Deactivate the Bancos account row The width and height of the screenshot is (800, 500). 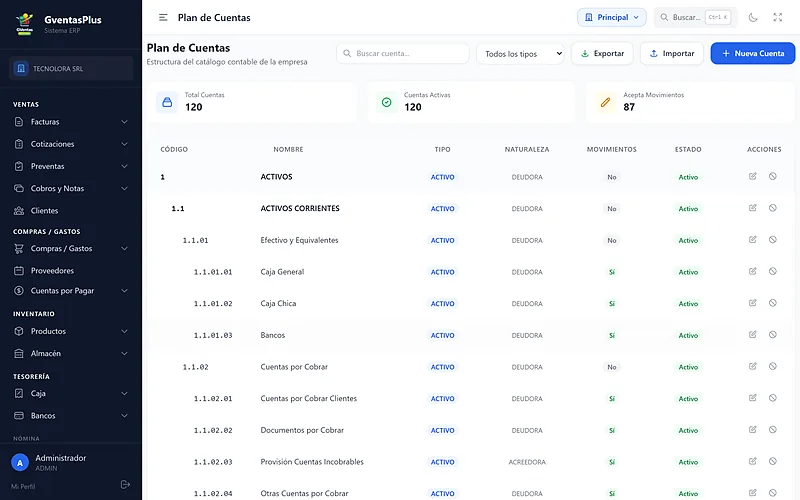pos(772,334)
